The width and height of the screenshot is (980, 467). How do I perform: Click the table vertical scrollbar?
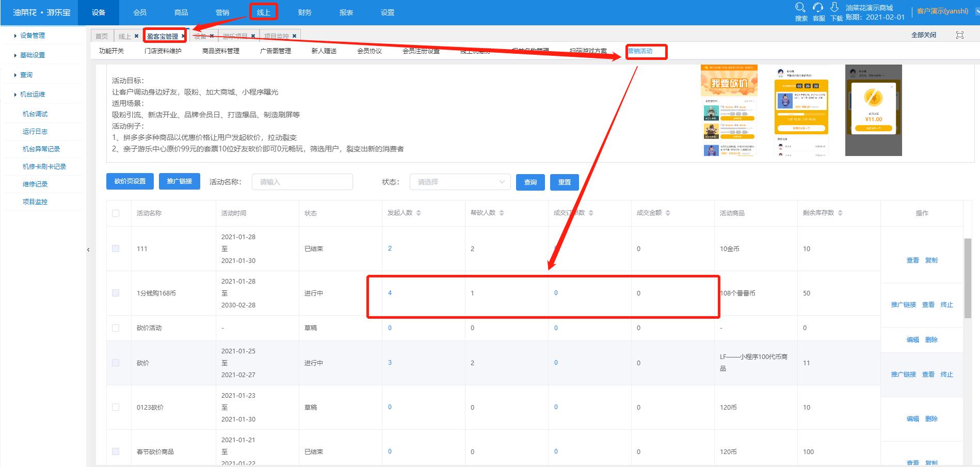(968, 279)
